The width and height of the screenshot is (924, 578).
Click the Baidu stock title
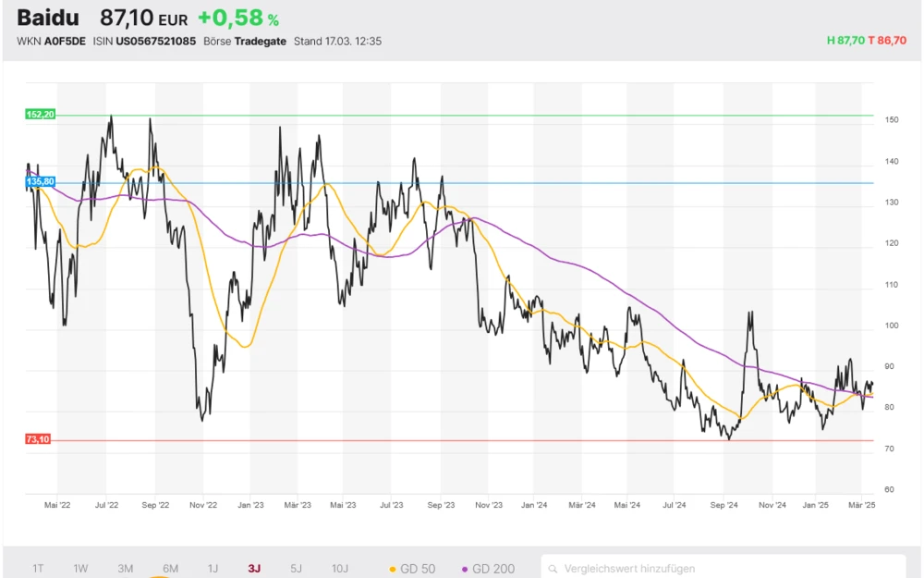pos(48,18)
